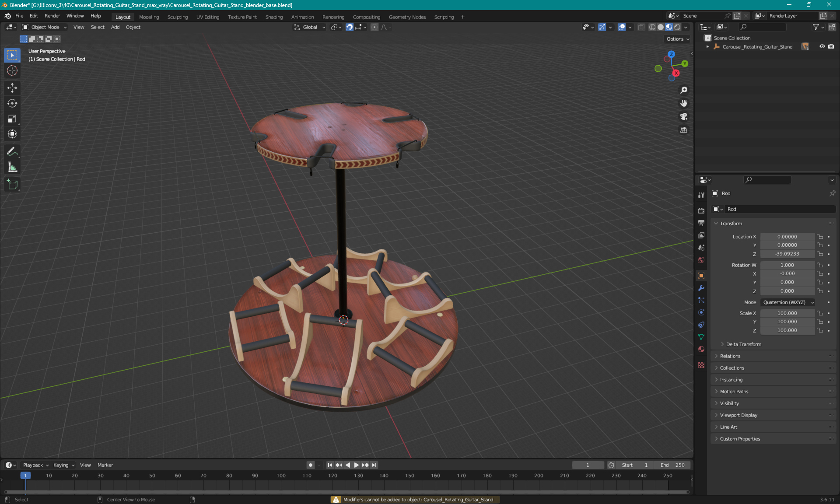Open the timeline Playback popover
This screenshot has width=840, height=504.
coord(35,465)
